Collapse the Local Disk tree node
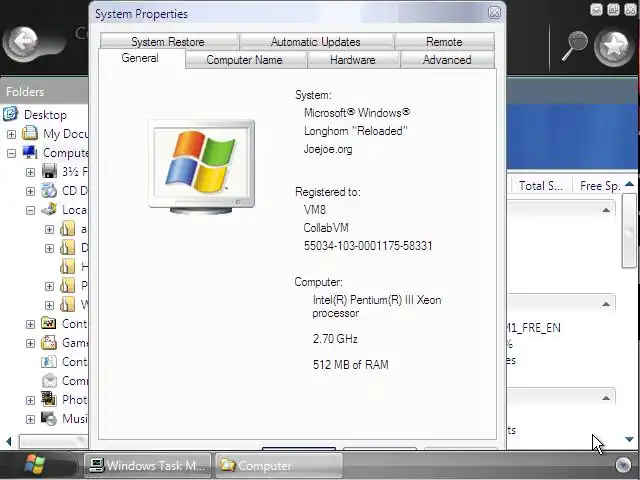The width and height of the screenshot is (640, 480). [30, 210]
